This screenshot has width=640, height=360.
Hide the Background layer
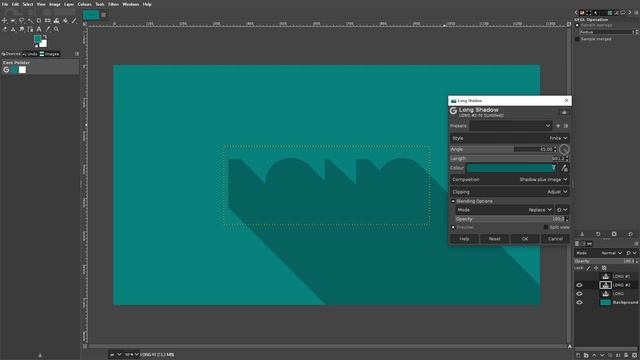[x=579, y=302]
